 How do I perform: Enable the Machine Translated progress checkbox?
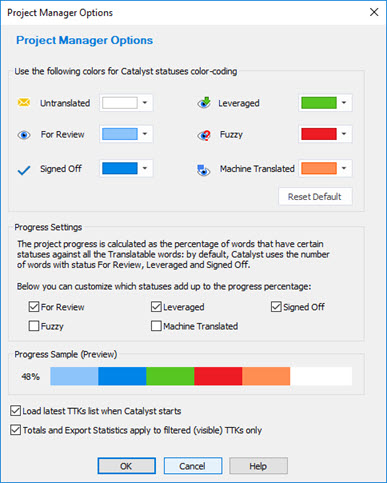pos(156,326)
